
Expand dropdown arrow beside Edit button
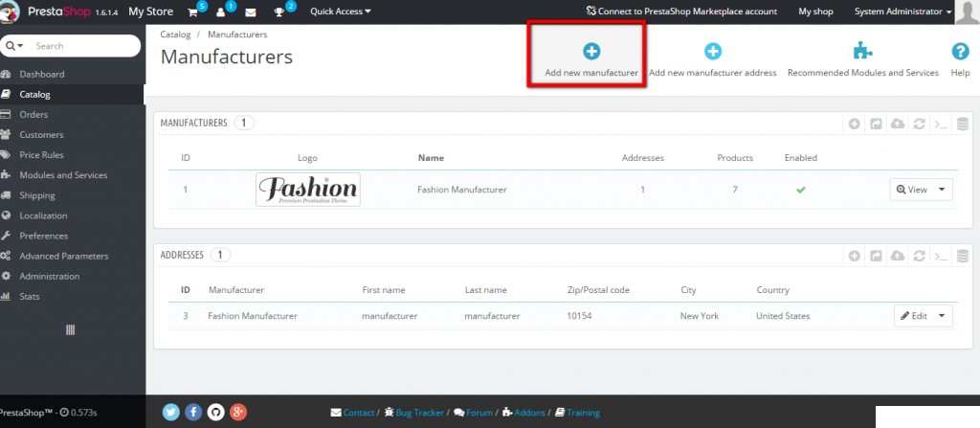point(942,316)
